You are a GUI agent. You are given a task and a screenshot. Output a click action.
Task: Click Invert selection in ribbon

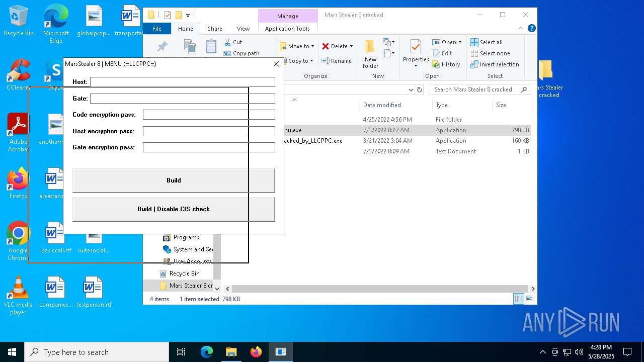[x=495, y=64]
